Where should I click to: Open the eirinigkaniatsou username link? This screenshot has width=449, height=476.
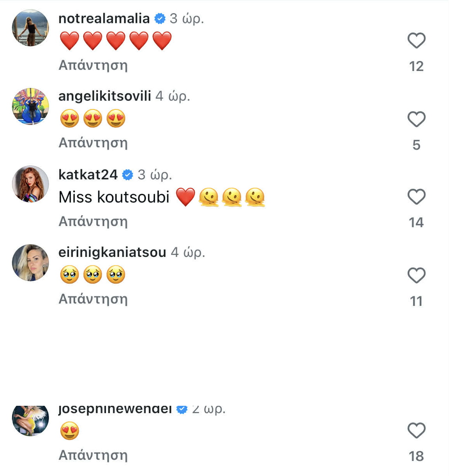click(112, 252)
